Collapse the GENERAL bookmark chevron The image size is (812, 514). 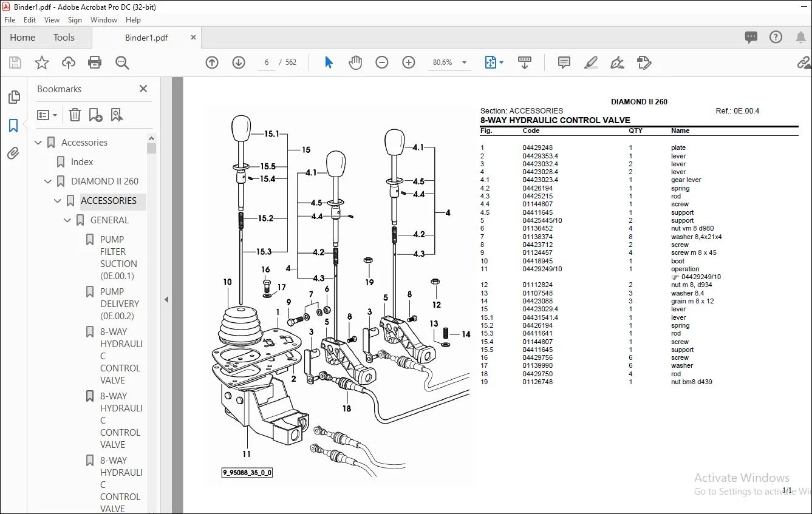pyautogui.click(x=67, y=220)
